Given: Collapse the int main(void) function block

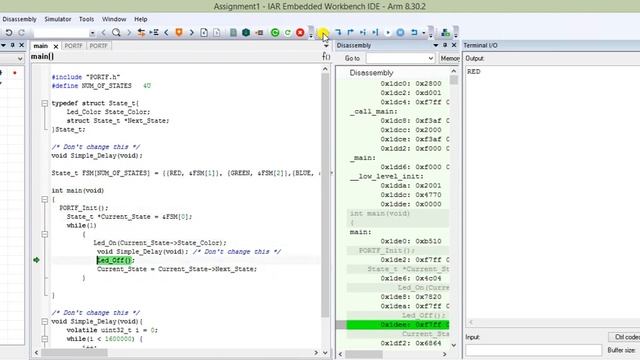Looking at the screenshot, I should click(44, 199).
